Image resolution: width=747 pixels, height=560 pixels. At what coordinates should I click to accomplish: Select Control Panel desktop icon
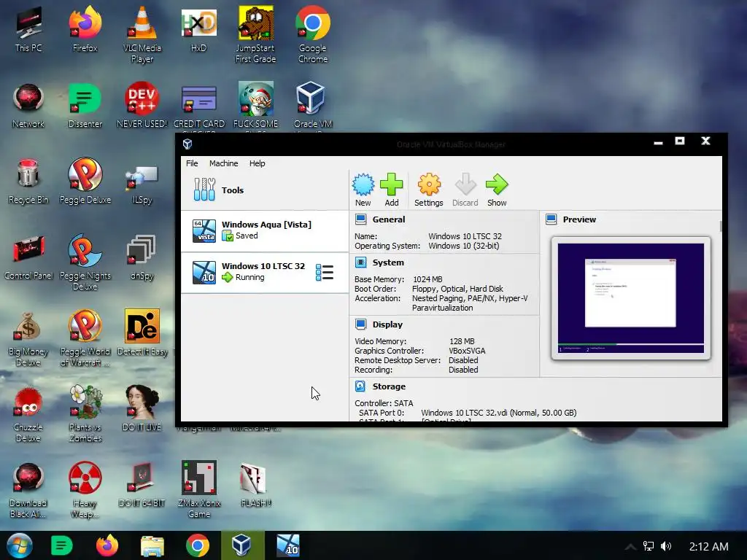click(28, 257)
